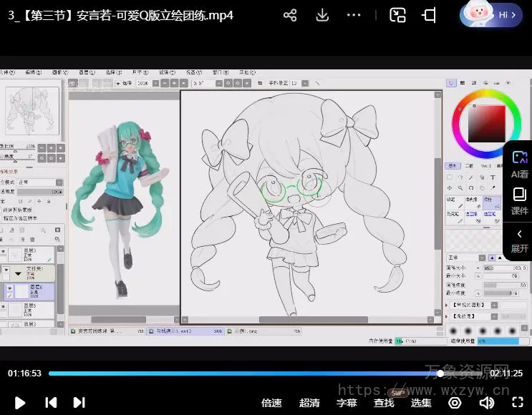Open the 字幕 subtitles menu
The image size is (532, 415).
pyautogui.click(x=347, y=403)
